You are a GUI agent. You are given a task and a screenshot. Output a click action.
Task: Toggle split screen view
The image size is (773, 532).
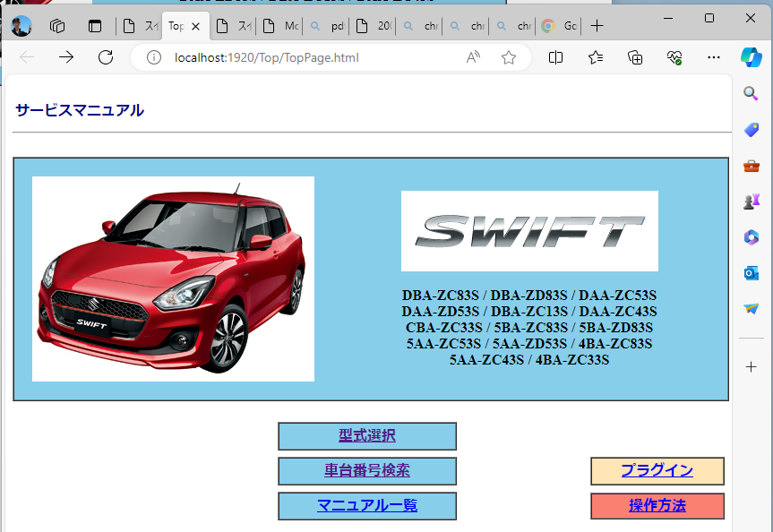pyautogui.click(x=555, y=58)
